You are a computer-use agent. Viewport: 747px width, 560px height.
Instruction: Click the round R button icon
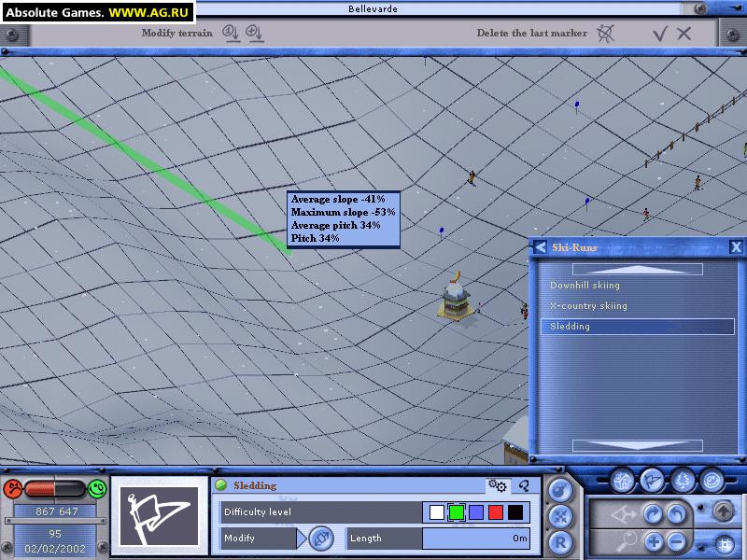pyautogui.click(x=560, y=542)
